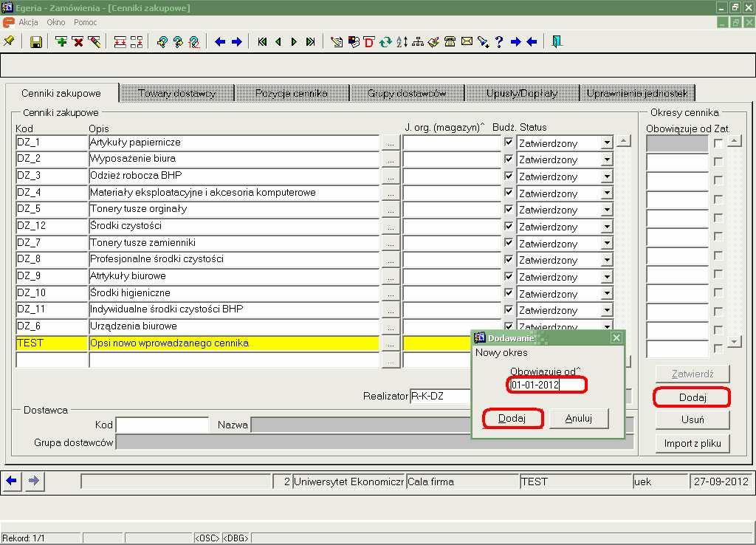Click the blue left arrow after save group

(220, 42)
